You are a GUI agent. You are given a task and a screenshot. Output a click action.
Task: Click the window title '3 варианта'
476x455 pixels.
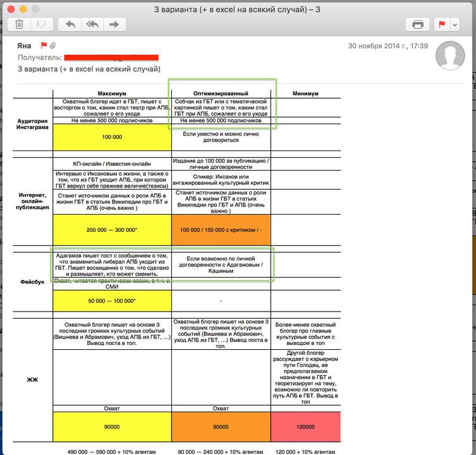point(237,10)
